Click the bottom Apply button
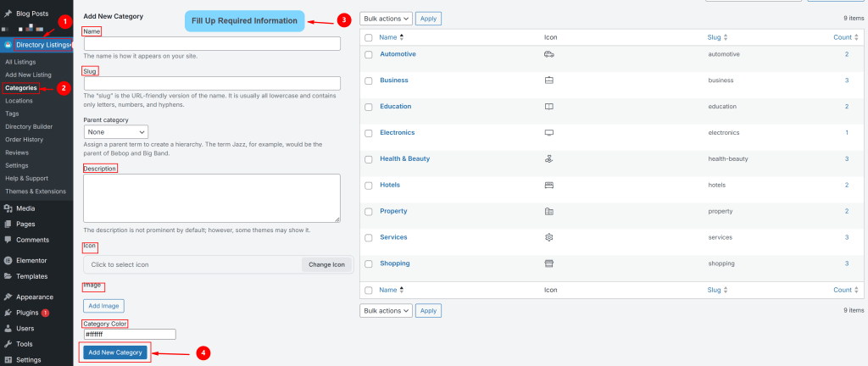This screenshot has height=366, width=868. [428, 311]
